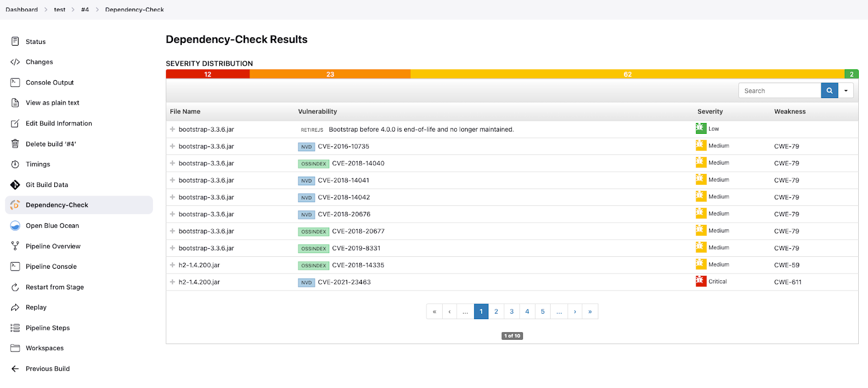Screen dimensions: 868x388
Task: Click the Critical severity icon for CVE-2021-23463
Action: pyautogui.click(x=701, y=281)
